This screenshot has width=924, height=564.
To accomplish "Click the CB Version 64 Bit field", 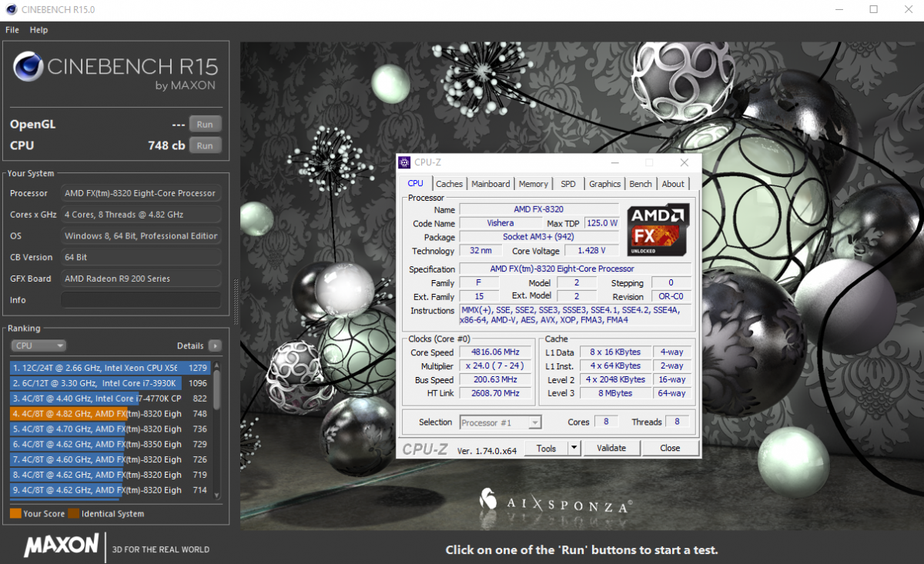I will (x=141, y=257).
